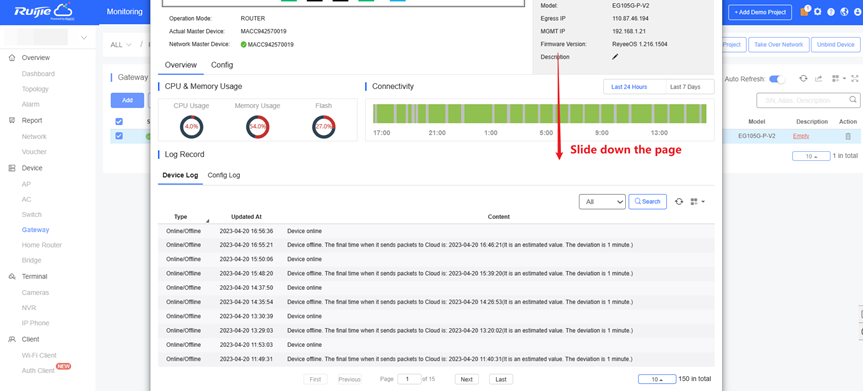The image size is (863, 391).
Task: Refresh log record with circular arrows icon
Action: [x=679, y=202]
